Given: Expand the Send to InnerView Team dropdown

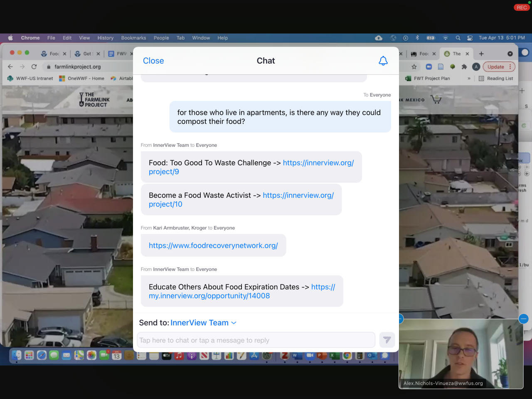Looking at the screenshot, I should [234, 323].
